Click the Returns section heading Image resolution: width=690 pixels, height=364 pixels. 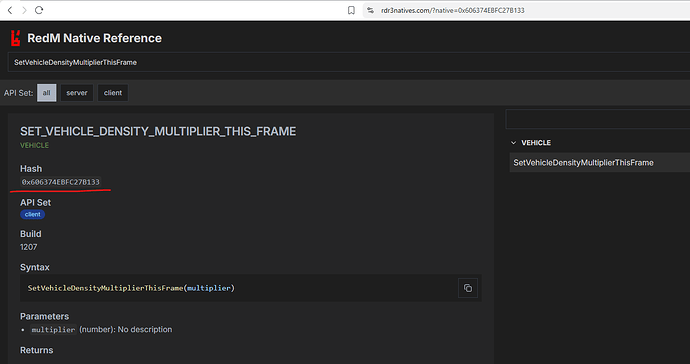(x=37, y=350)
